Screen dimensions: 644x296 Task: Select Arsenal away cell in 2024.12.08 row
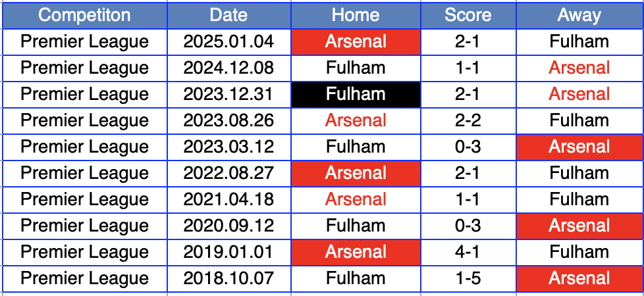pyautogui.click(x=579, y=68)
